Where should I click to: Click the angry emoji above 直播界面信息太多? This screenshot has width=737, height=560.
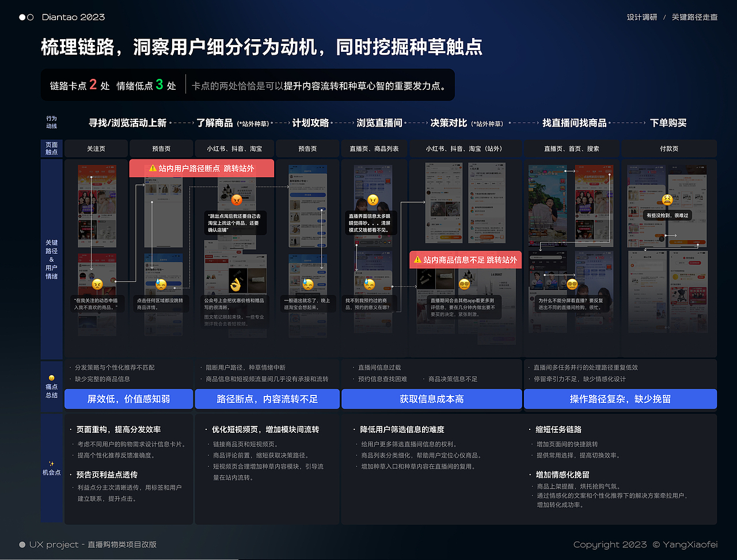click(373, 200)
